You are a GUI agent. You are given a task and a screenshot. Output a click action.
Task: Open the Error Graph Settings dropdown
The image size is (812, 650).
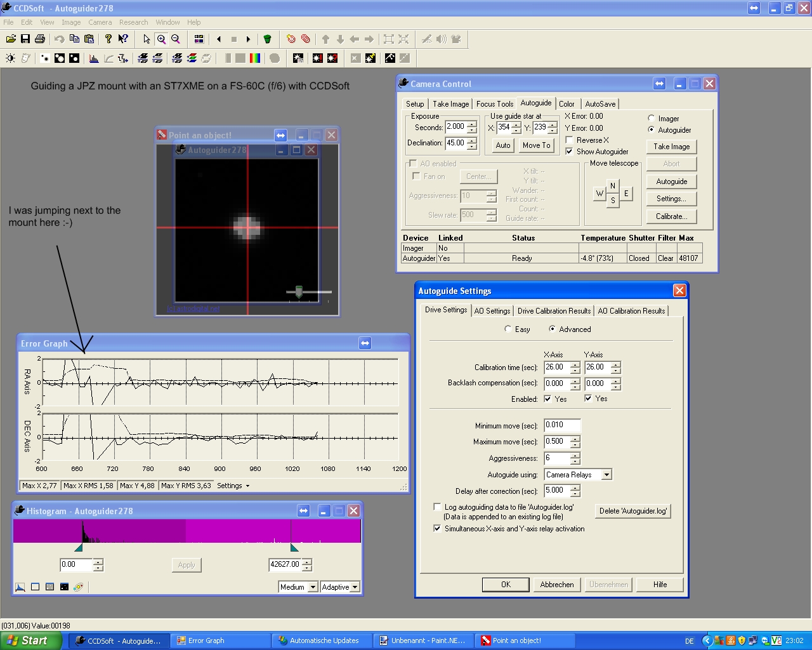click(233, 486)
